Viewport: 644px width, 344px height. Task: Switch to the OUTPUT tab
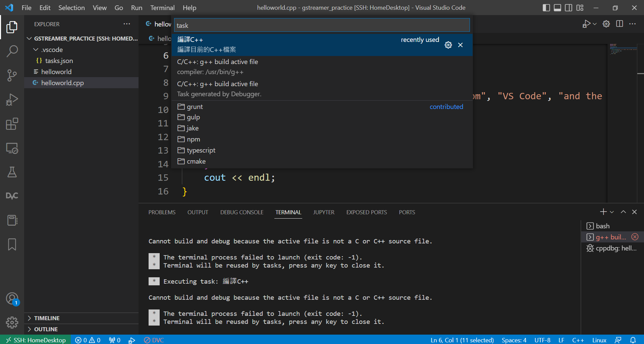(198, 212)
